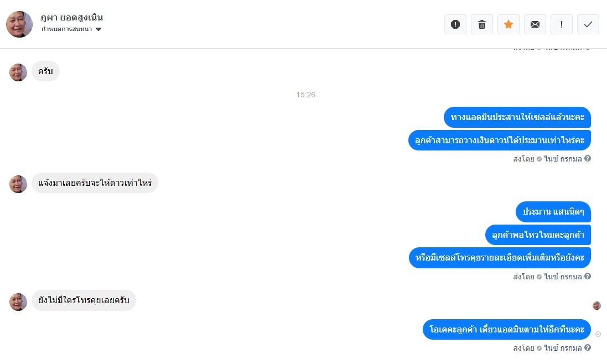This screenshot has height=364, width=607.
Task: Click help icon after last ส่งโดย ไนซ์ กรกมล
Action: [588, 347]
